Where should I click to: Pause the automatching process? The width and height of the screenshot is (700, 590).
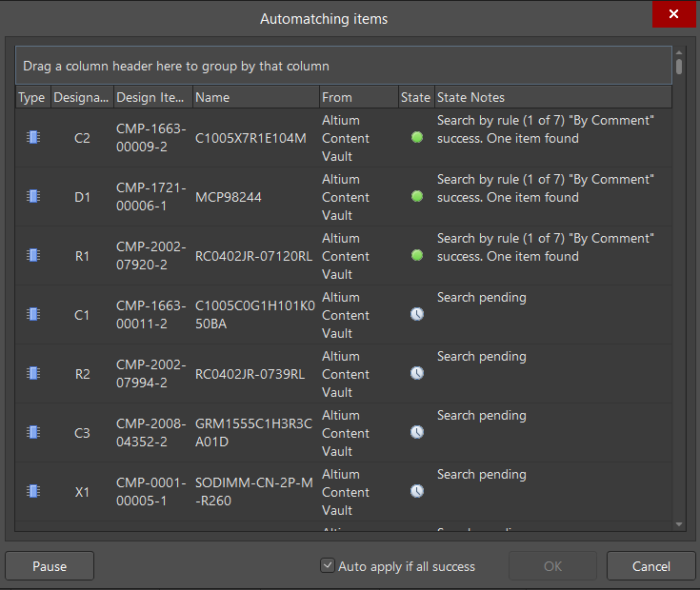click(x=50, y=566)
